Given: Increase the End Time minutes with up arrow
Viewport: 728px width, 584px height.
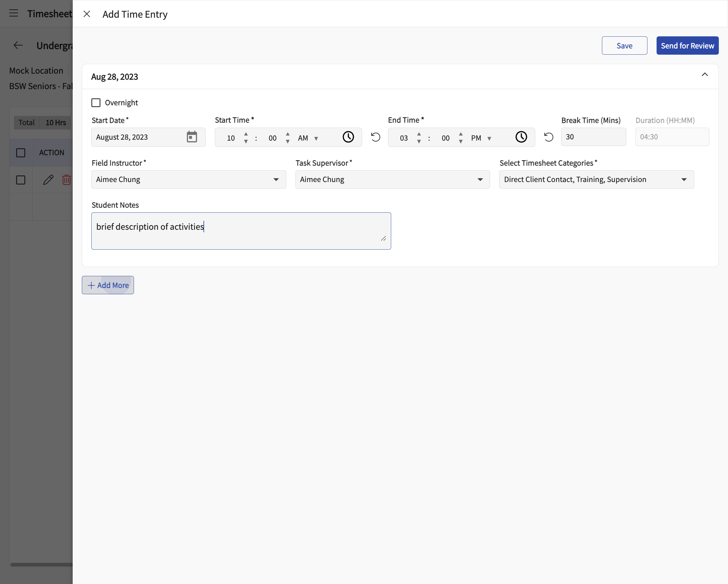Looking at the screenshot, I should [x=461, y=134].
